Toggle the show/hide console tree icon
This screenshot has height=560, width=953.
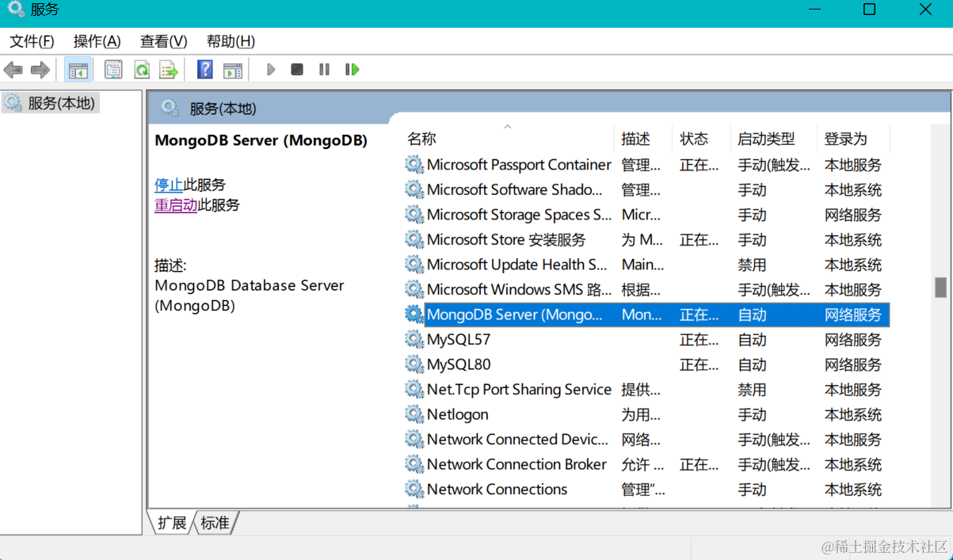78,70
